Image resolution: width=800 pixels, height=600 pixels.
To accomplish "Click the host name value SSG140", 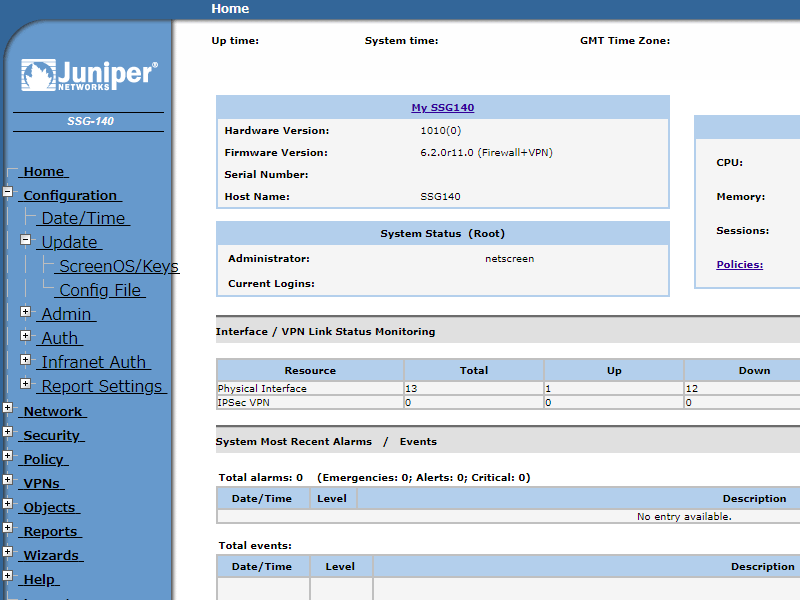I will click(x=440, y=196).
